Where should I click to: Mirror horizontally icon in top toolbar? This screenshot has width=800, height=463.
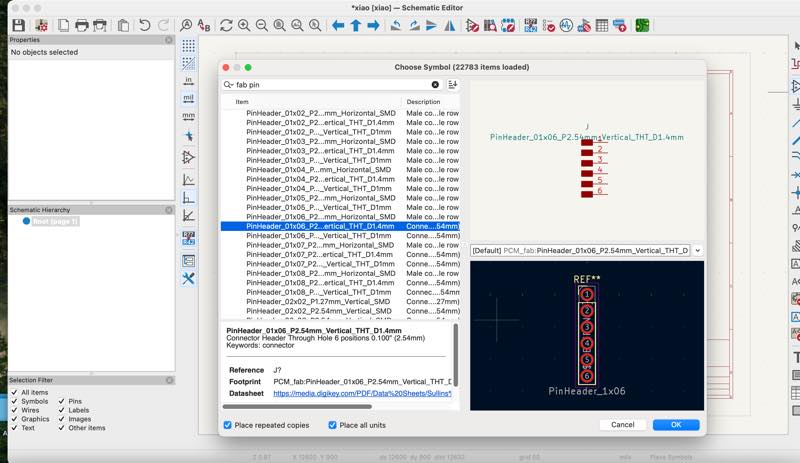coord(449,25)
